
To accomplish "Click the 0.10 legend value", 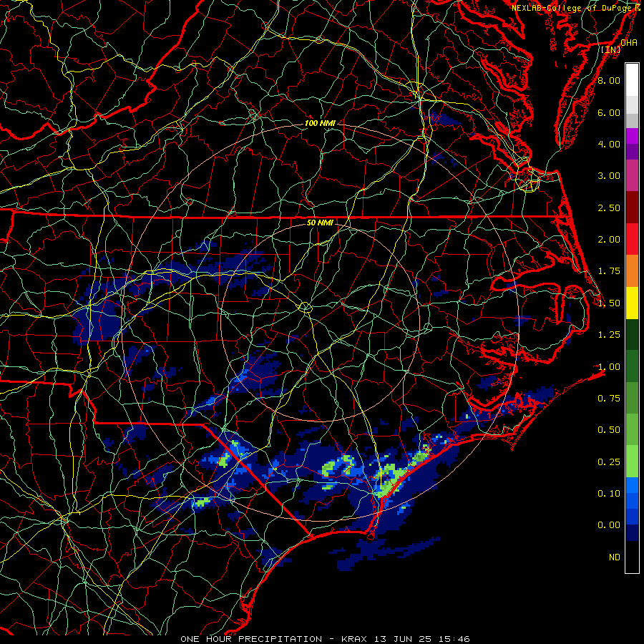I will (609, 493).
